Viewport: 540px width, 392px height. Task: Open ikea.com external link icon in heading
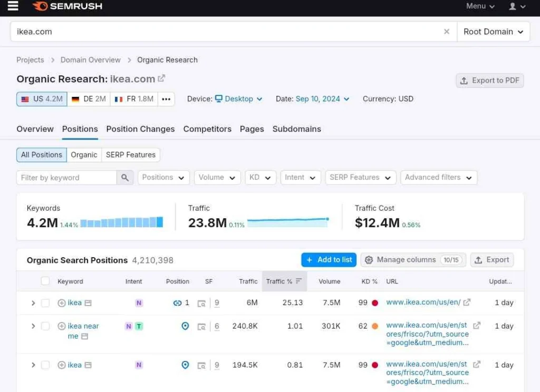pyautogui.click(x=161, y=79)
